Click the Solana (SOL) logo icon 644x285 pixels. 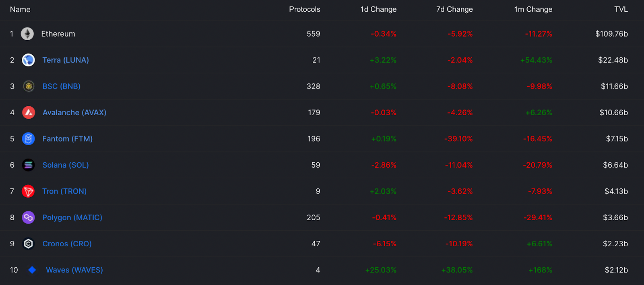pos(28,165)
